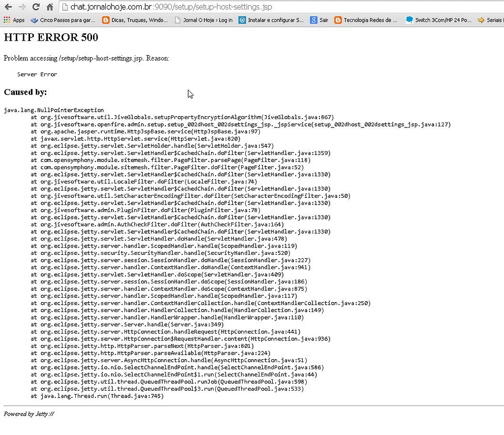Click the Blogger icon on the Dicas bookmark
This screenshot has width=504, height=435.
[105, 20]
